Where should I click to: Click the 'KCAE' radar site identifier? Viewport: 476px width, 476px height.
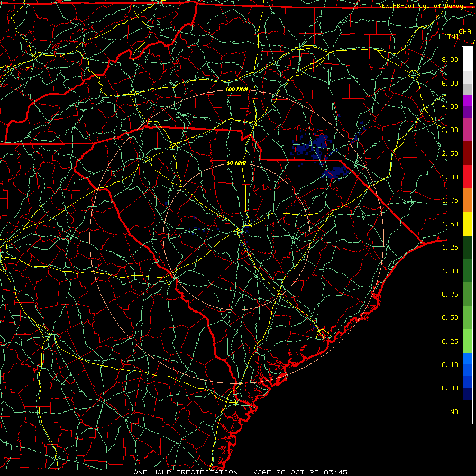tap(262, 472)
